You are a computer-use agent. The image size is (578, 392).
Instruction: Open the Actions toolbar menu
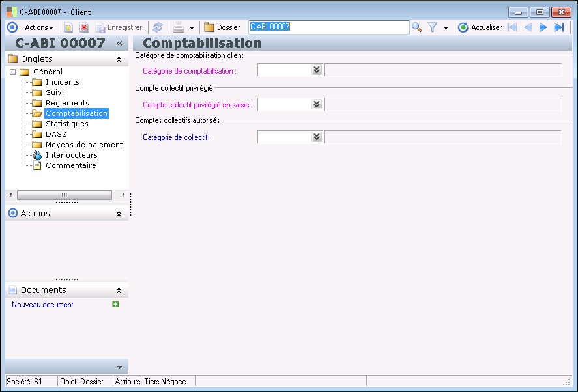[x=38, y=27]
